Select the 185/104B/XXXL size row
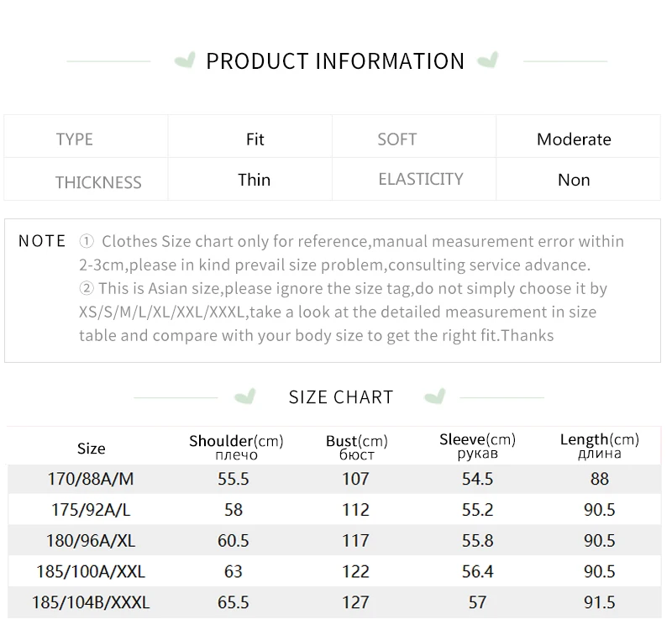The width and height of the screenshot is (672, 630). pos(334,602)
